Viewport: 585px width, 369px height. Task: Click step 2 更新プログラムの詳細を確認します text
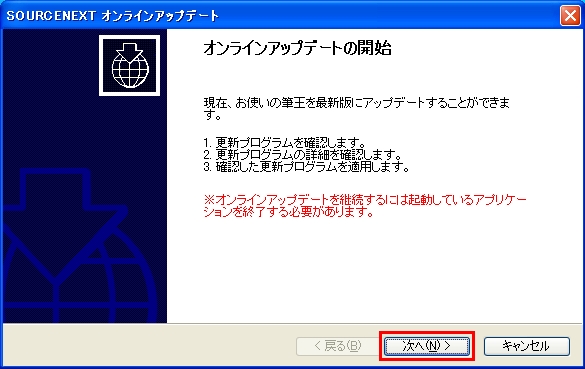tap(303, 154)
